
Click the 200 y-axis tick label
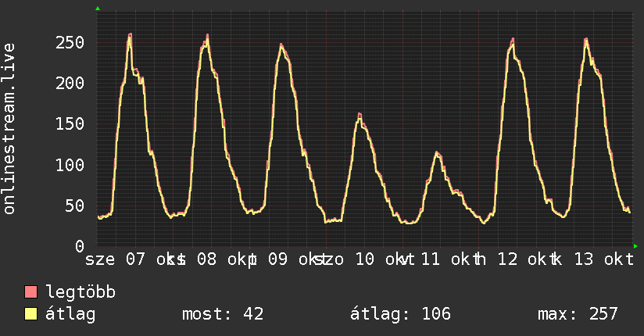coord(70,83)
